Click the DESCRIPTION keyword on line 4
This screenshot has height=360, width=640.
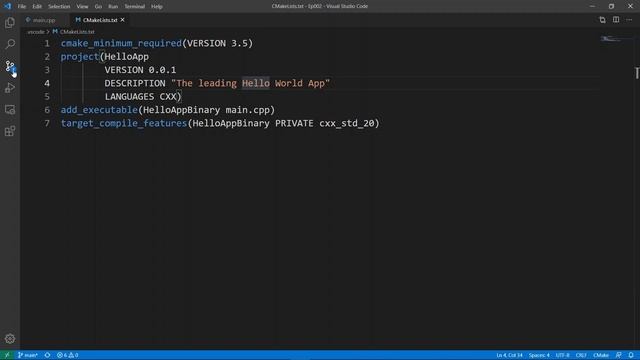(x=135, y=83)
